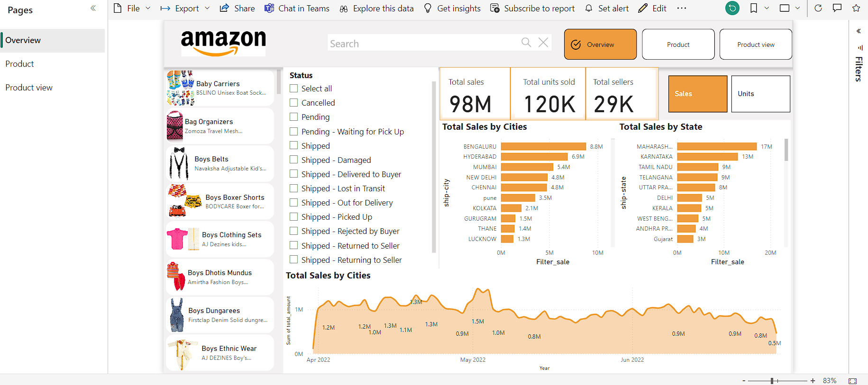Click the Product view navigation button

pos(756,45)
